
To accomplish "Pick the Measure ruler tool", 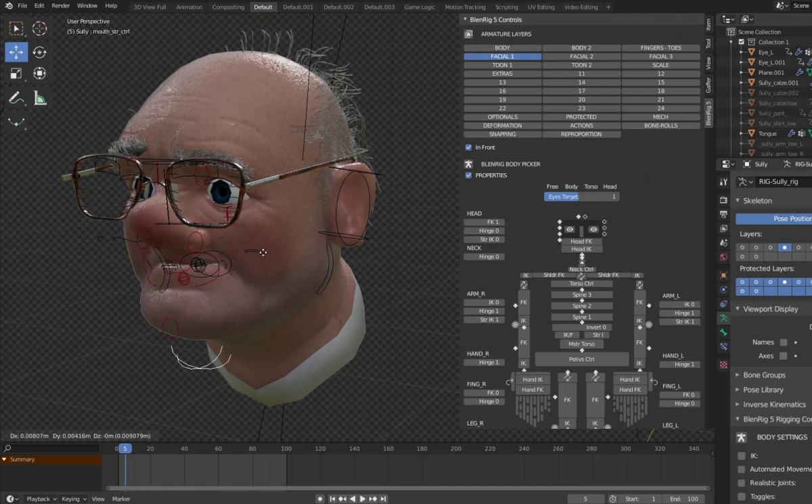I will (39, 99).
